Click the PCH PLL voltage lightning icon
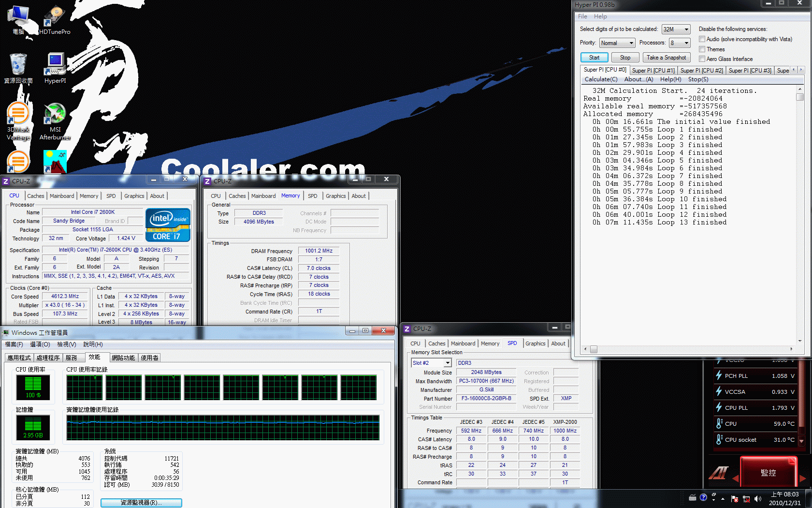Image resolution: width=812 pixels, height=508 pixels. 719,375
